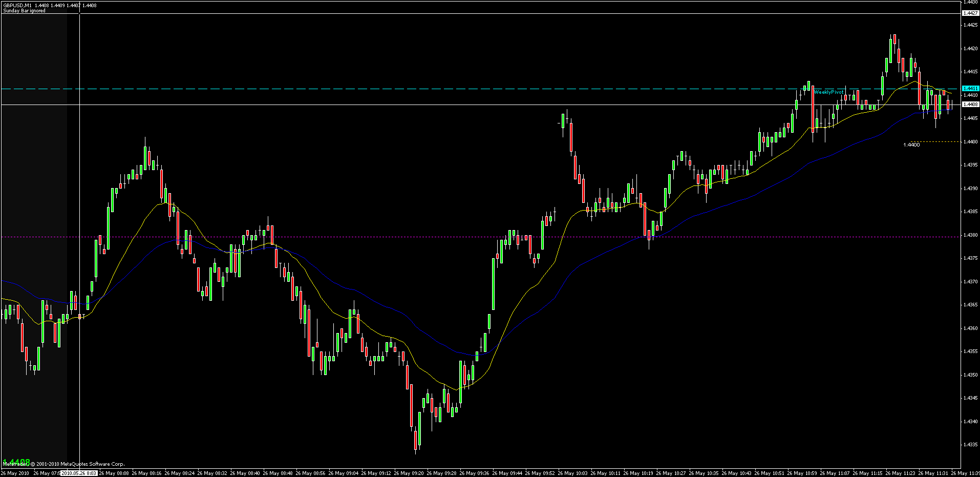Screen dimensions: 980x477
Task: Click the '26 May 10:59' time axis label
Action: 802,473
